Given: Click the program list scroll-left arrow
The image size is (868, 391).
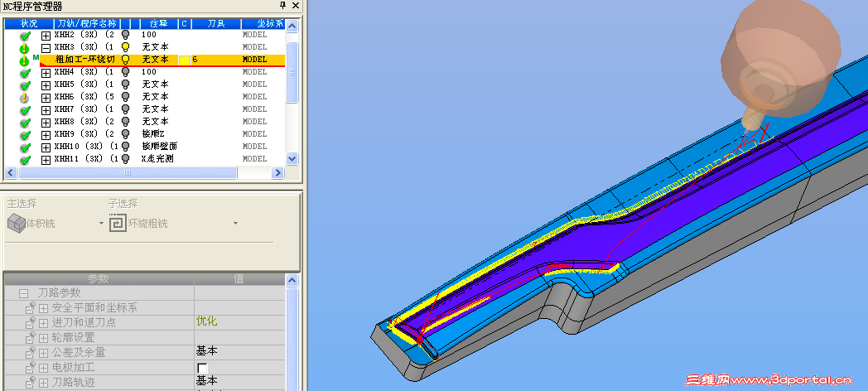Looking at the screenshot, I should tap(11, 173).
